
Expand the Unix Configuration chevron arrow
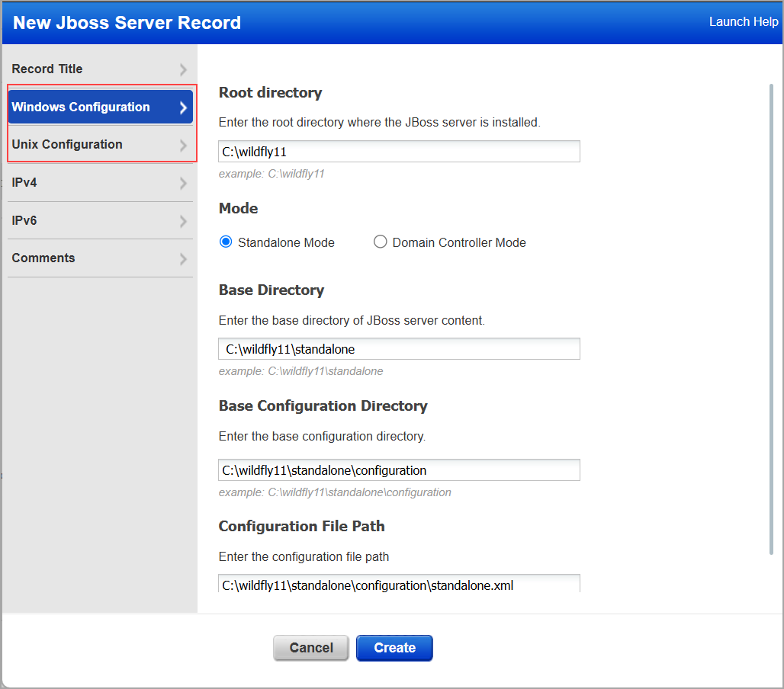point(184,144)
